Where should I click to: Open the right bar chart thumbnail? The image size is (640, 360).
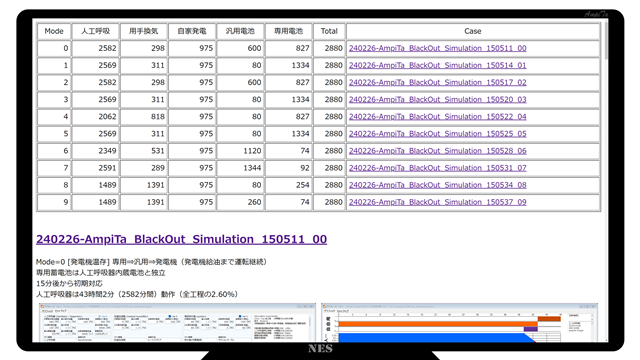coord(460,322)
